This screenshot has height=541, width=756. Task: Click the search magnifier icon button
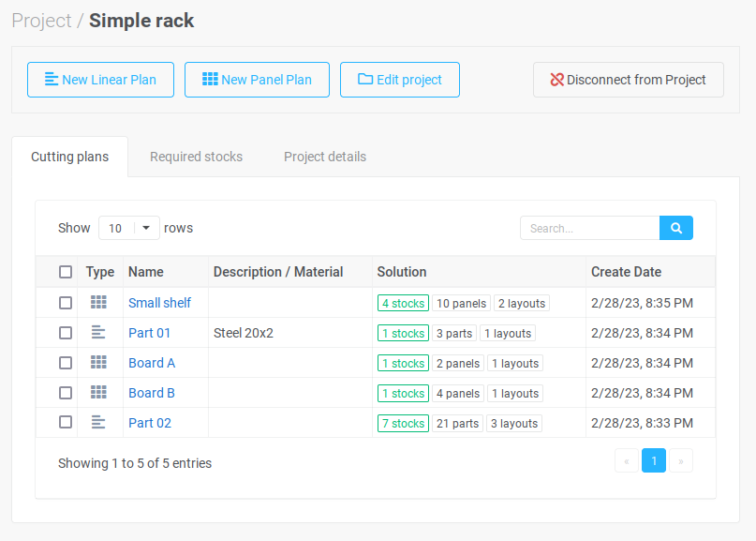click(x=676, y=228)
